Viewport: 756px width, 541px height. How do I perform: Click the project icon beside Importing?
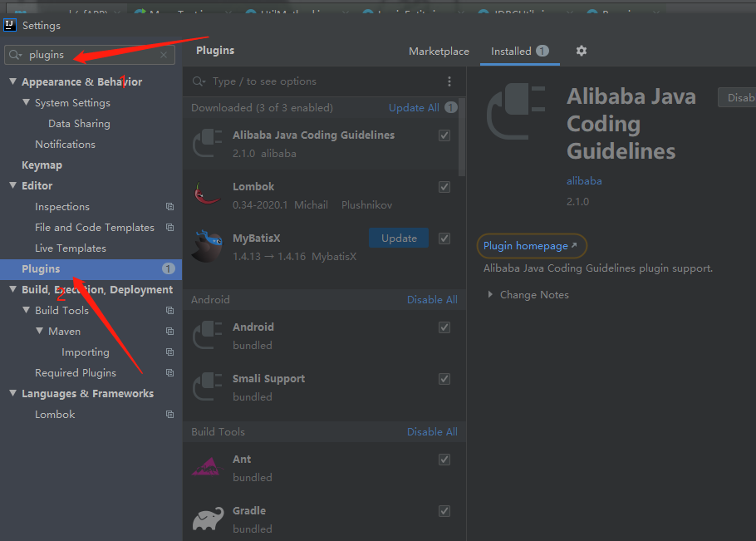(169, 352)
